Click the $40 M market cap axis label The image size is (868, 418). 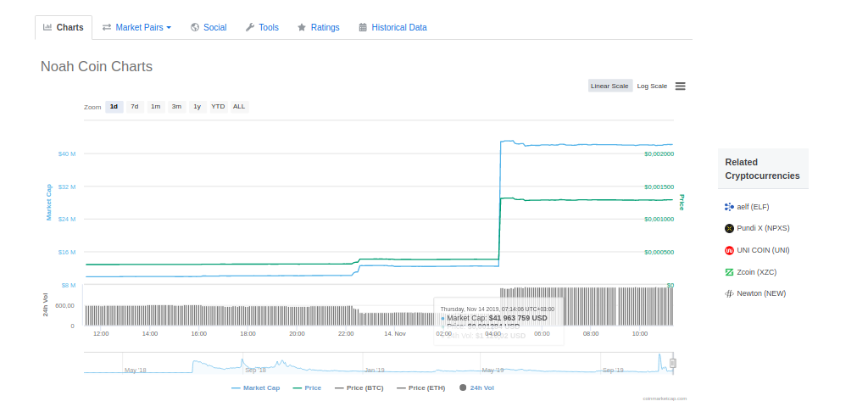[66, 153]
